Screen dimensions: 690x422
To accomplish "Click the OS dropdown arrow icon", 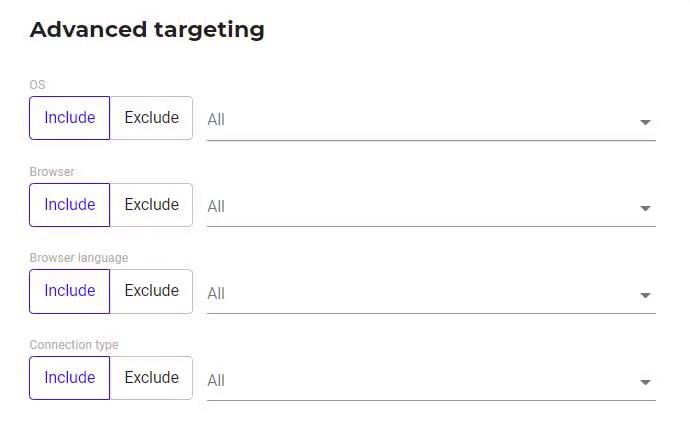I will (x=645, y=122).
